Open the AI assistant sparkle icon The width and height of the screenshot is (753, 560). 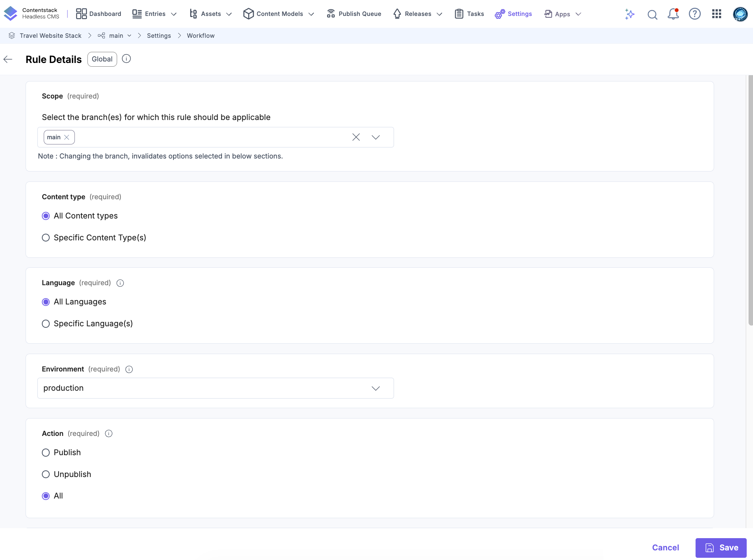630,14
